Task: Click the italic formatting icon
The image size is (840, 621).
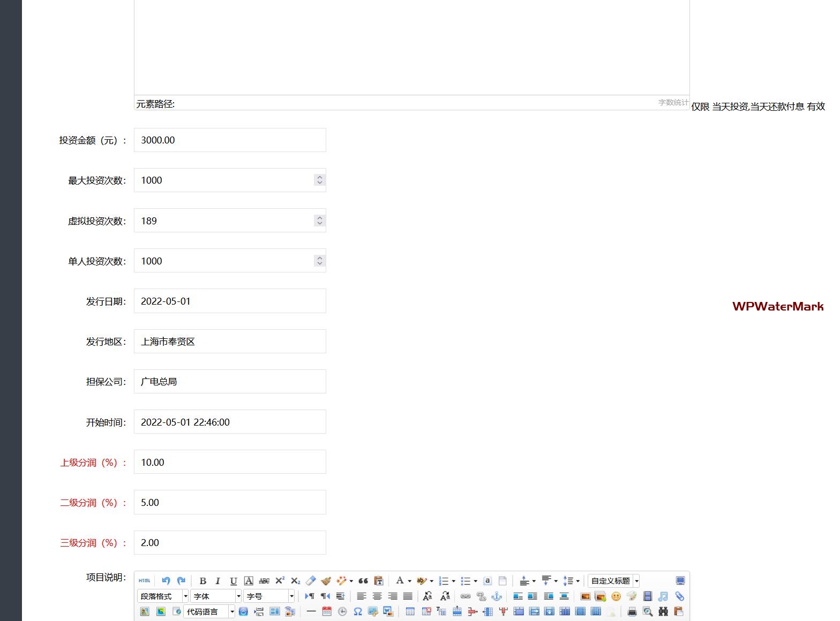Action: tap(217, 581)
